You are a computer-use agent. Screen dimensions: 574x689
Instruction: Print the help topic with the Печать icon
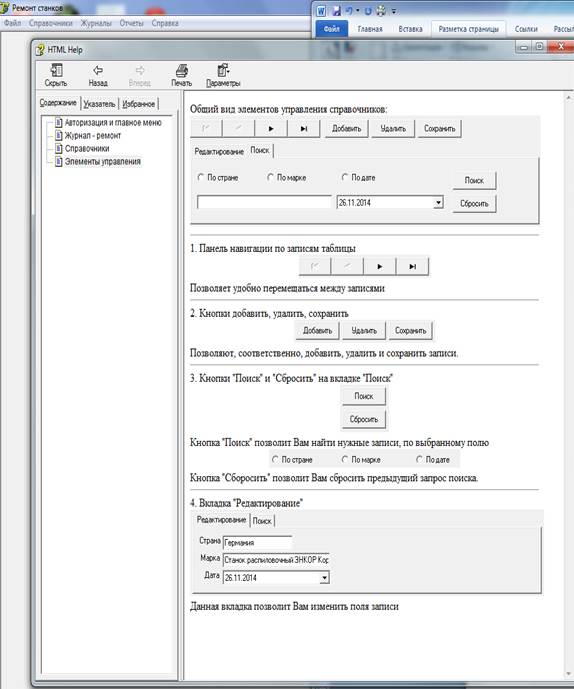tap(182, 70)
